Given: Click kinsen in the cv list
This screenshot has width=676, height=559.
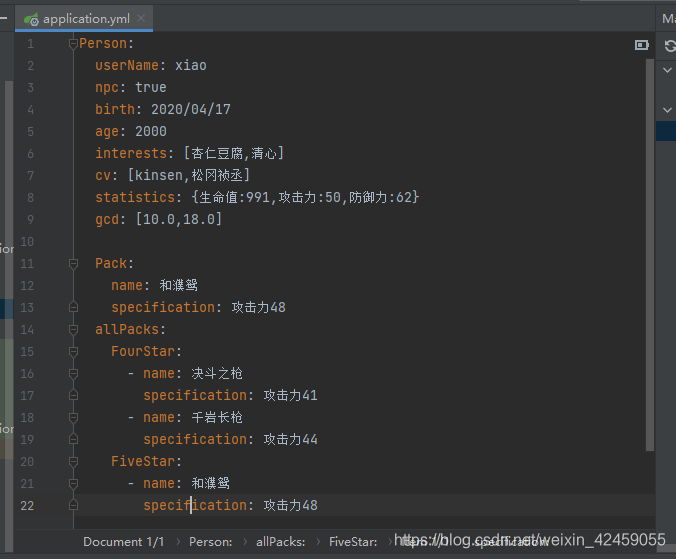Looking at the screenshot, I should click(x=159, y=175).
